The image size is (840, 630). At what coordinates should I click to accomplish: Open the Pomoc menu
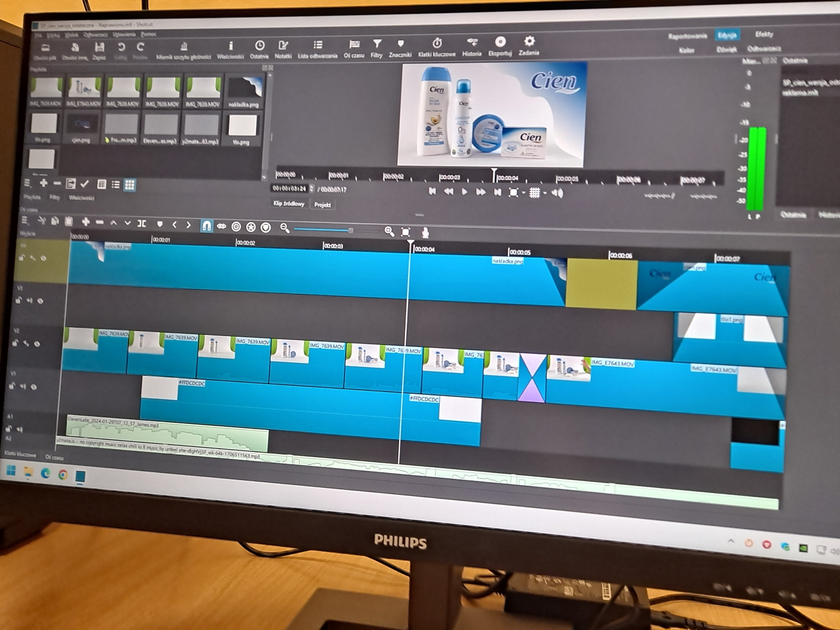click(x=148, y=34)
